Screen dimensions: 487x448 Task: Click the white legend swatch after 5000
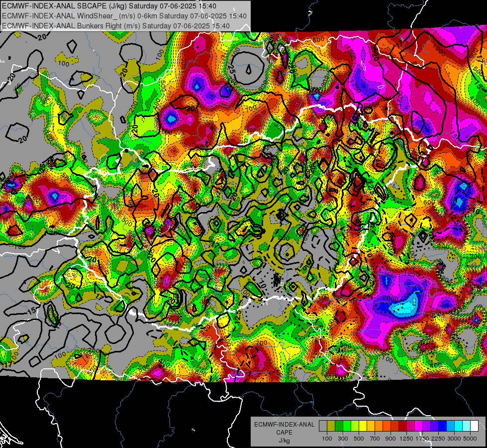pyautogui.click(x=474, y=426)
